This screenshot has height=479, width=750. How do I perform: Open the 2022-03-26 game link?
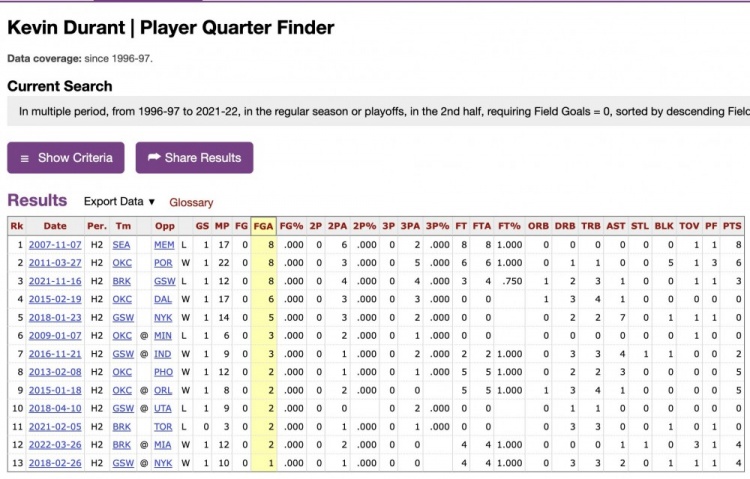[x=55, y=445]
